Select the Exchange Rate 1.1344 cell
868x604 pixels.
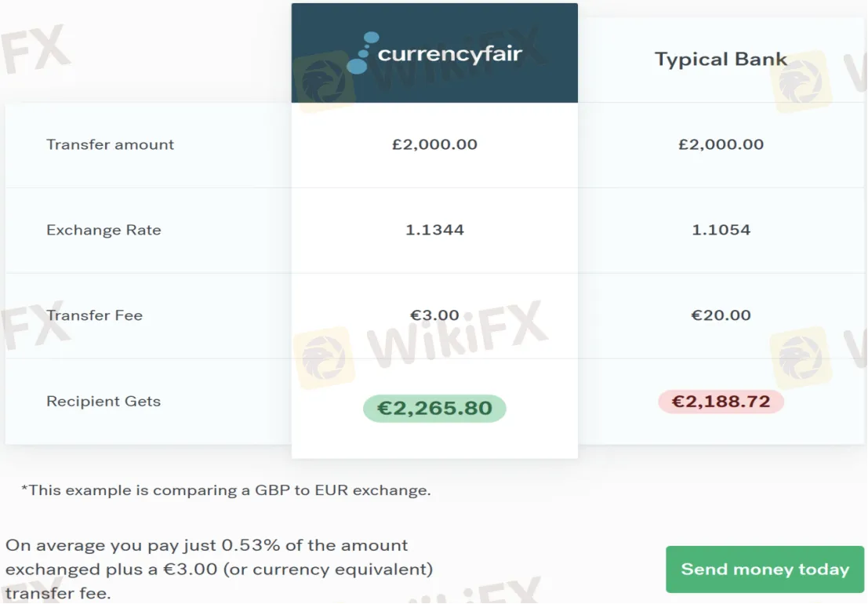[434, 230]
